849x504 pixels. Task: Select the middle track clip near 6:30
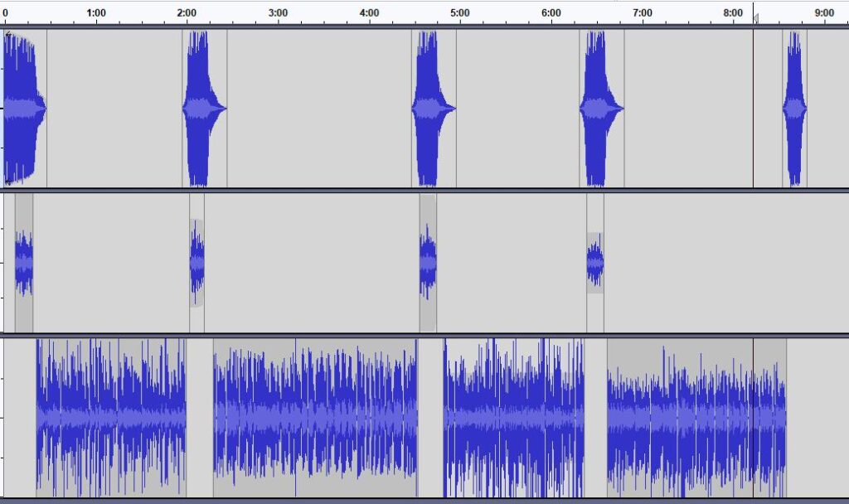tap(595, 262)
